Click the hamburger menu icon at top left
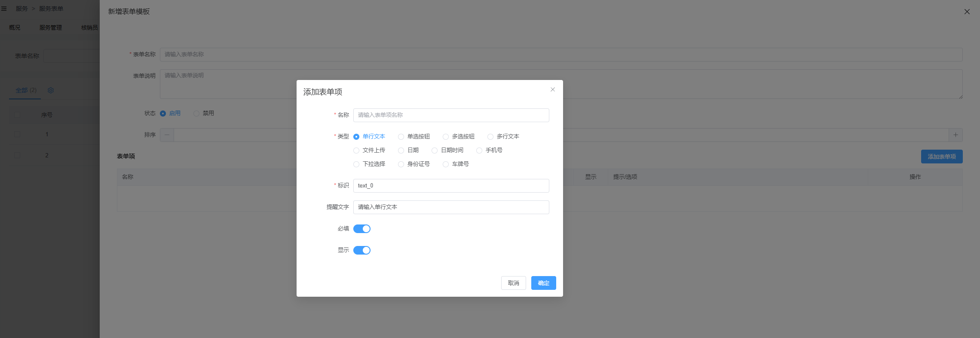 4,9
